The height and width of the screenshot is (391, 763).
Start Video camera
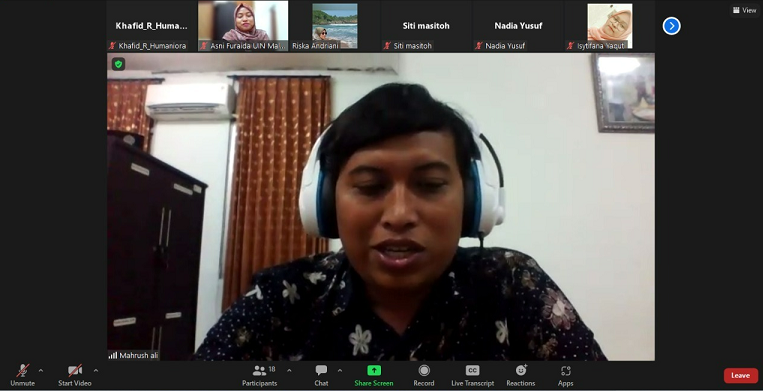(74, 375)
